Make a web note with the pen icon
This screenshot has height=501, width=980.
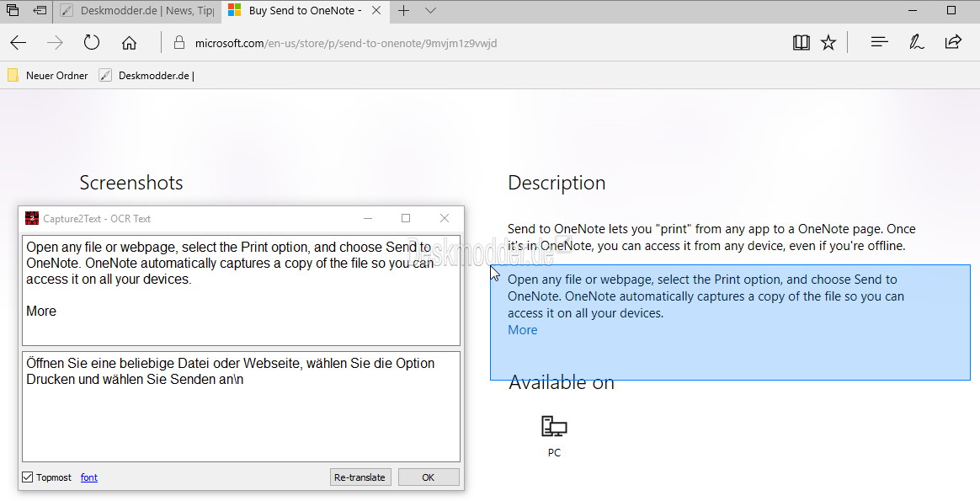[916, 42]
